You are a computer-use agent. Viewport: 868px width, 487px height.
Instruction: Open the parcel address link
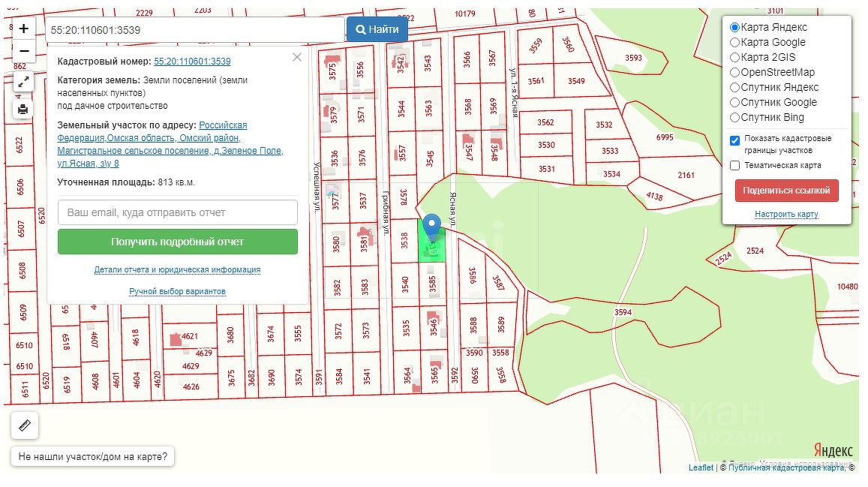click(170, 144)
